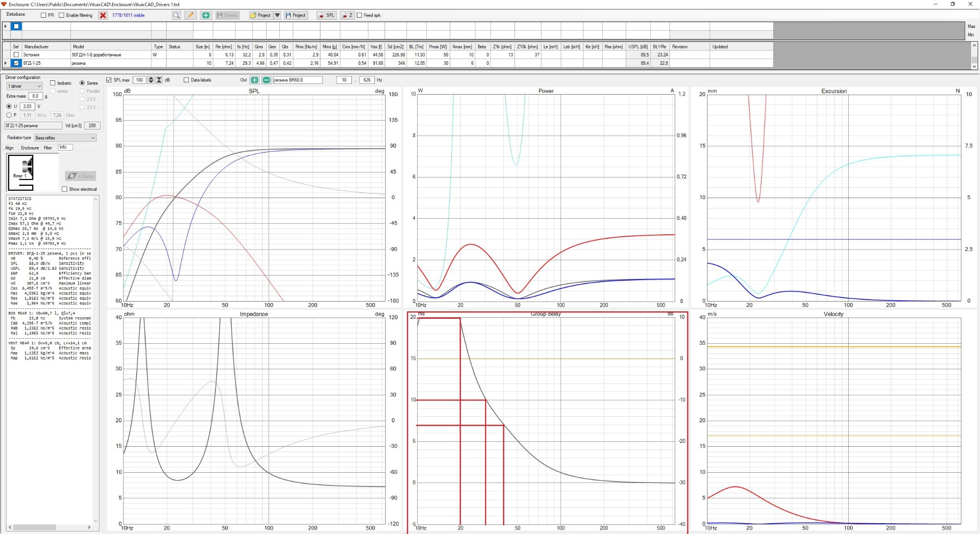Click green minus overlay remove icon

click(x=266, y=80)
